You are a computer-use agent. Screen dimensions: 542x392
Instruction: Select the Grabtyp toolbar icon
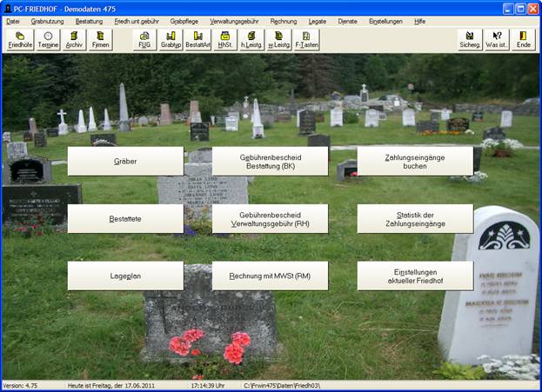pos(171,40)
